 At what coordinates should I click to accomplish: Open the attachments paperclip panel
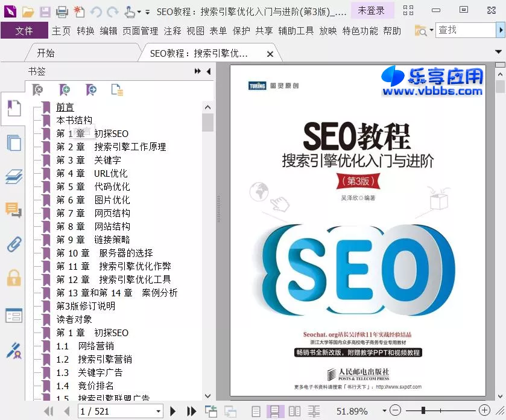(14, 244)
